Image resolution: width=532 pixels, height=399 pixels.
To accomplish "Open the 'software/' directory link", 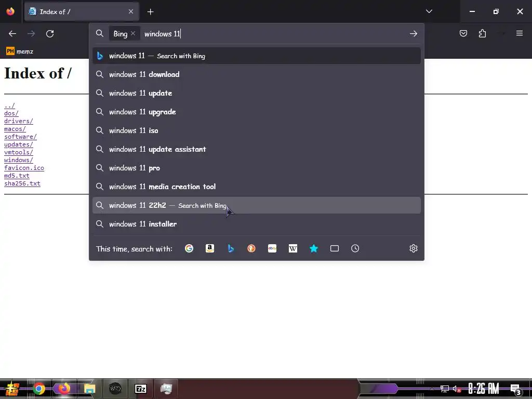I will click(20, 137).
